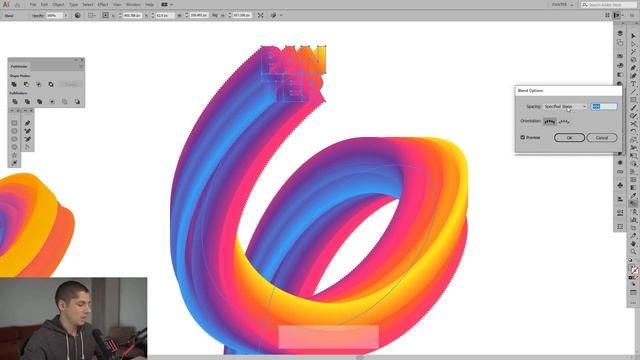
Task: Select the Selection tool in main toolbar
Action: pos(633,36)
